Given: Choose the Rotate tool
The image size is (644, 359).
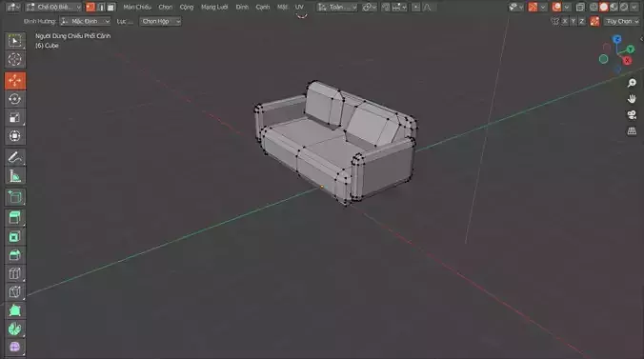Looking at the screenshot, I should pos(15,99).
